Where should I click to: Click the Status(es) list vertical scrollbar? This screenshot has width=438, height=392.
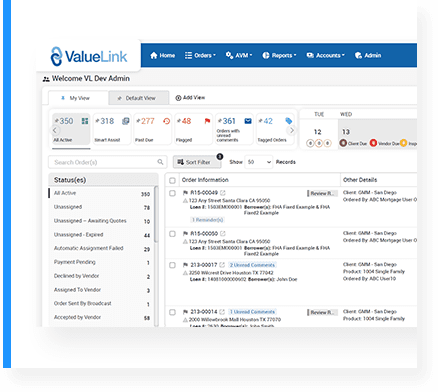pos(156,214)
